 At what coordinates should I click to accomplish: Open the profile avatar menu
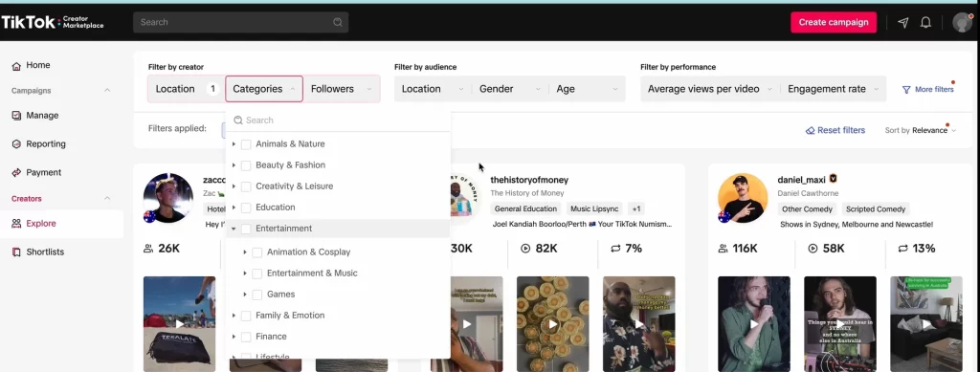coord(962,22)
